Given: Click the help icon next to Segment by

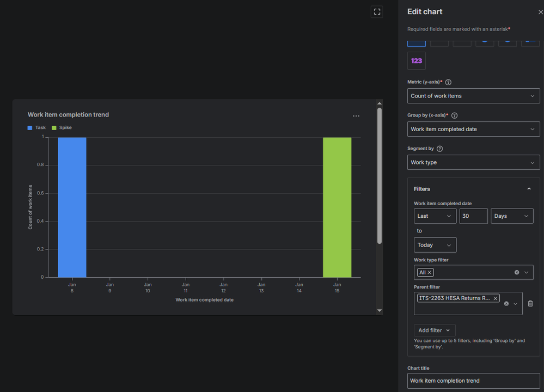Looking at the screenshot, I should point(439,149).
